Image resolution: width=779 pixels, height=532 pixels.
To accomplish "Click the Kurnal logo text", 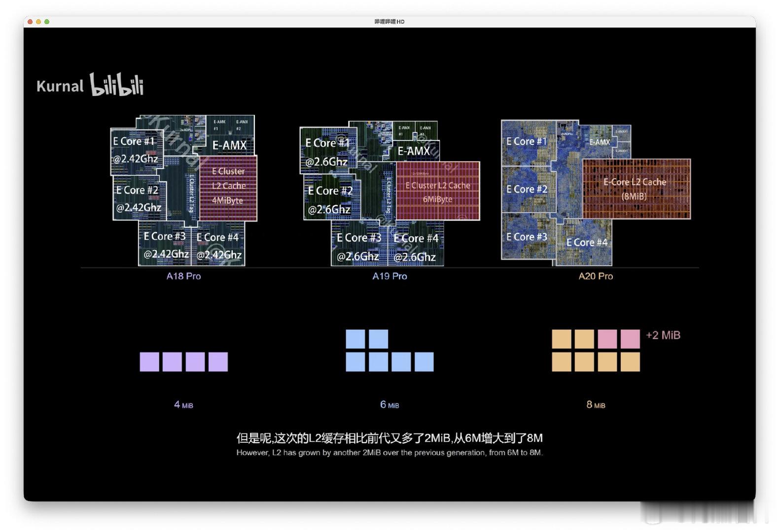I will tap(60, 86).
